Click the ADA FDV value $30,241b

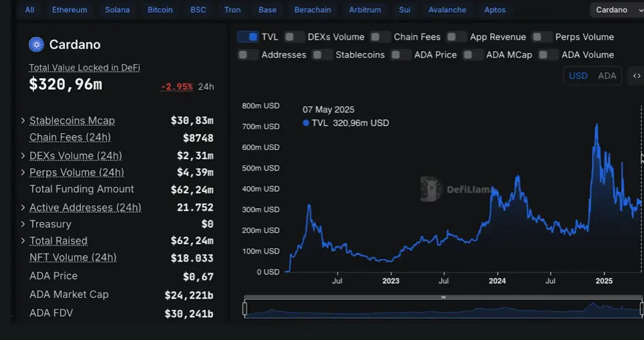pyautogui.click(x=189, y=314)
